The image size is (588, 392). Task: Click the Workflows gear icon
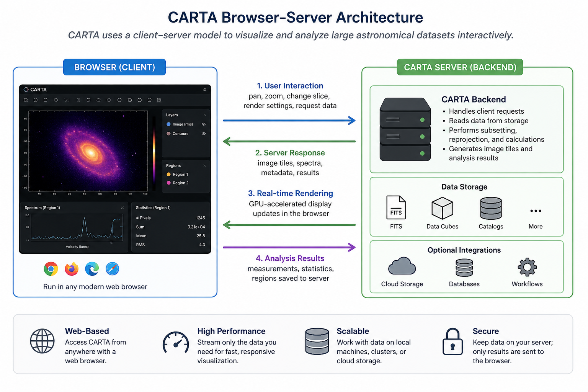[x=528, y=267]
